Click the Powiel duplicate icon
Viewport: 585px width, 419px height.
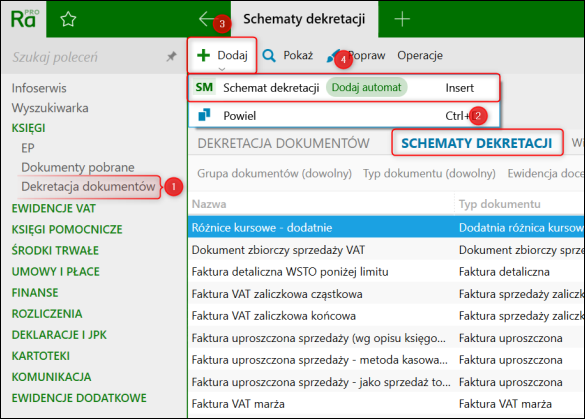click(x=204, y=115)
